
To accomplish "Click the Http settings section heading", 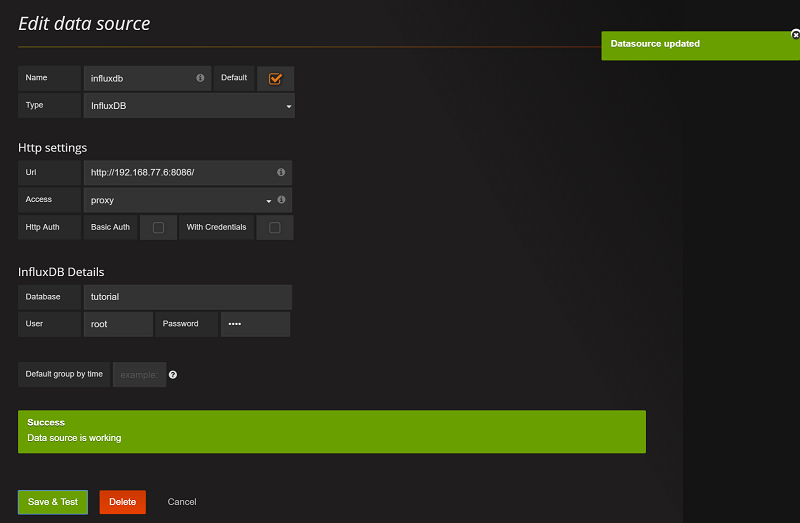I will pos(53,148).
